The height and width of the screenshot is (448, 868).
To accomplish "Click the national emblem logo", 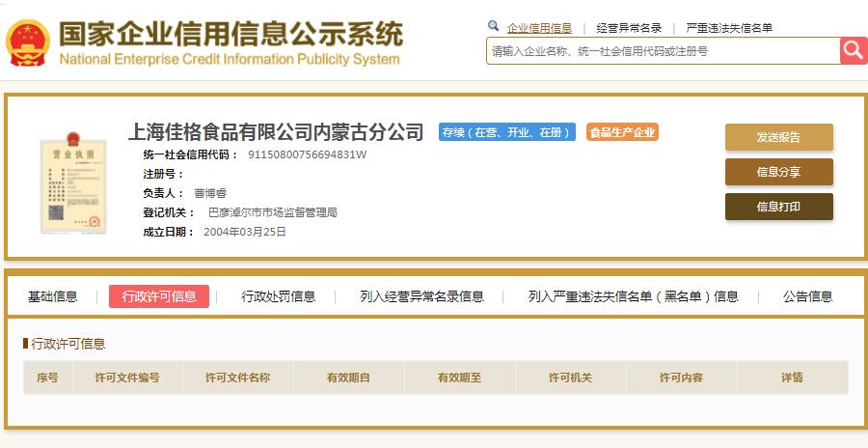I will coord(28,43).
